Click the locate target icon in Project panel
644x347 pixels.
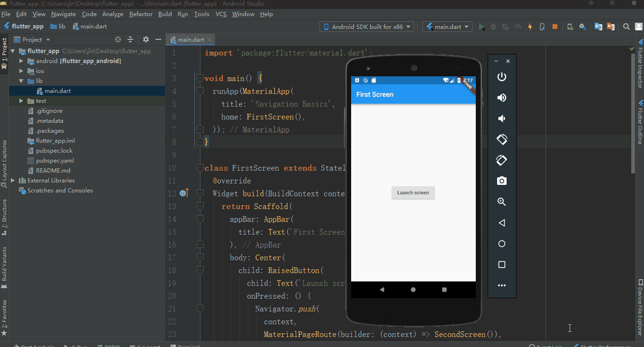point(118,40)
